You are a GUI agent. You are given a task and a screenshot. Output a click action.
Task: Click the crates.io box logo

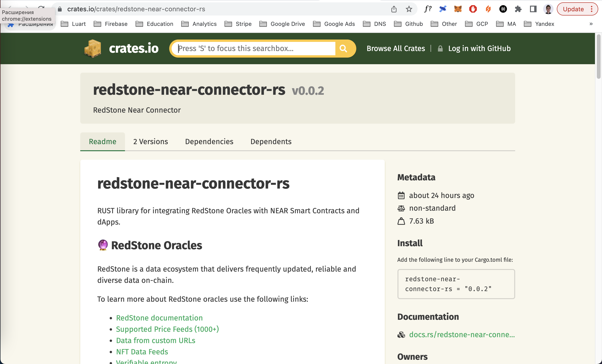point(92,48)
